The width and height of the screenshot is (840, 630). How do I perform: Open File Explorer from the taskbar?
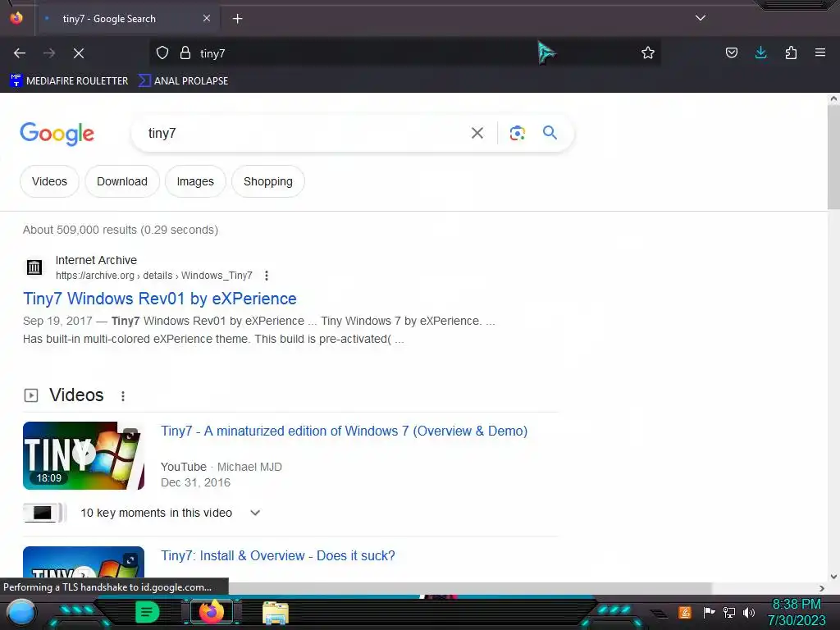[276, 613]
